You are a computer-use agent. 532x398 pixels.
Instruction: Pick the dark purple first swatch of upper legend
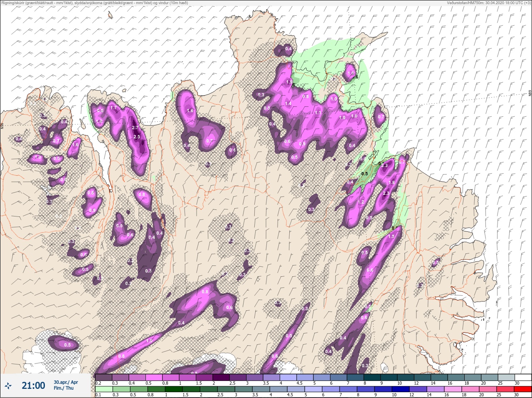pos(103,377)
